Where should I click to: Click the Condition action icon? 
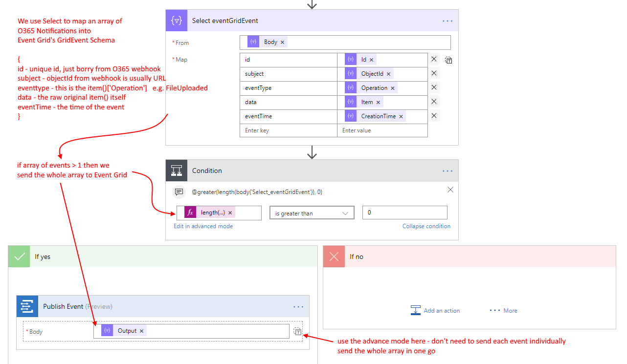pyautogui.click(x=176, y=171)
